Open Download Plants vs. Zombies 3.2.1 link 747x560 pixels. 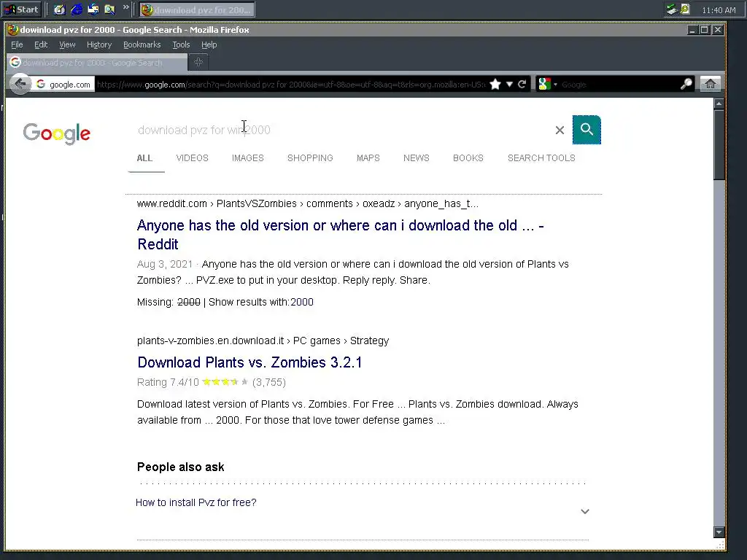coord(249,362)
